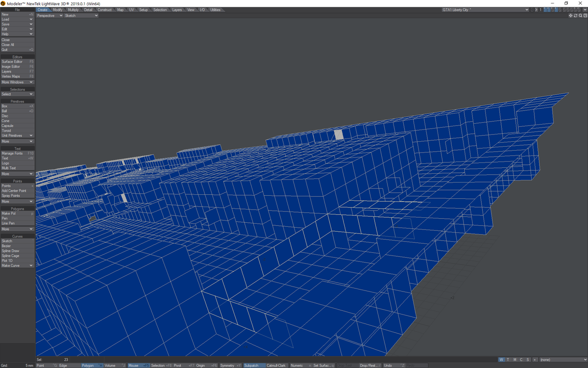Select first layer slot in layer bank

pyautogui.click(x=545, y=10)
